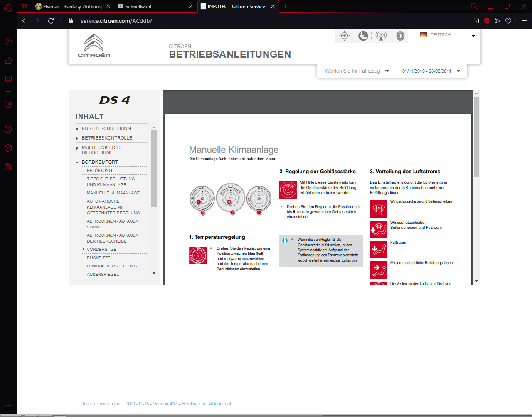
Task: Open the navigation compass icon
Action: tap(344, 36)
